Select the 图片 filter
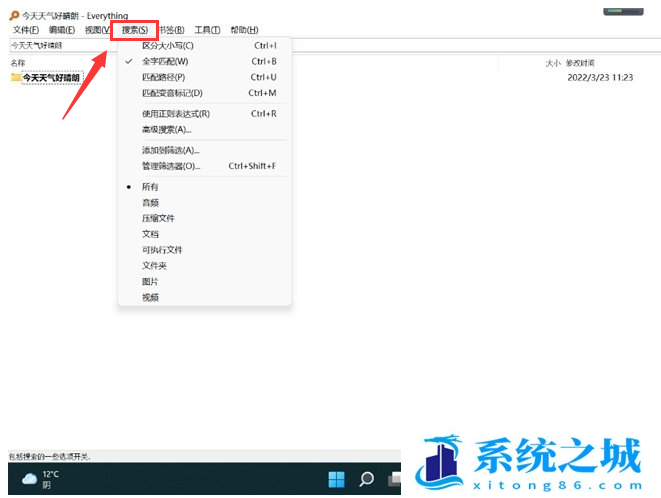This screenshot has height=498, width=661. click(x=205, y=282)
